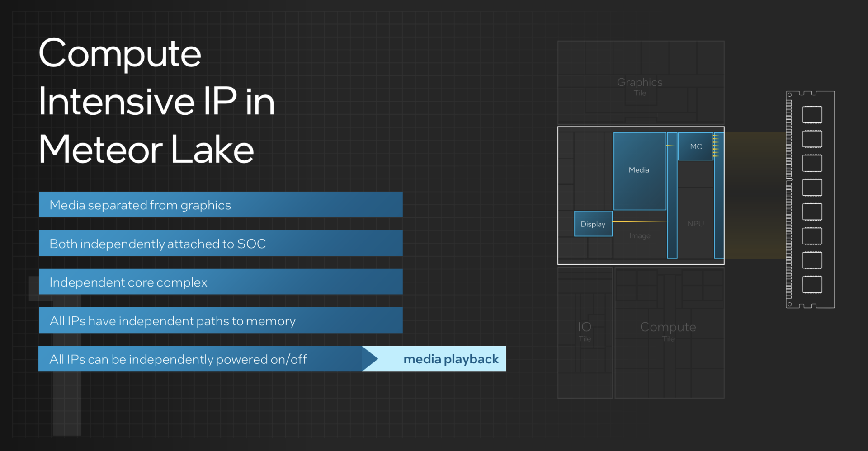Select the 'Independent core complex' bar
The height and width of the screenshot is (451, 868).
221,282
